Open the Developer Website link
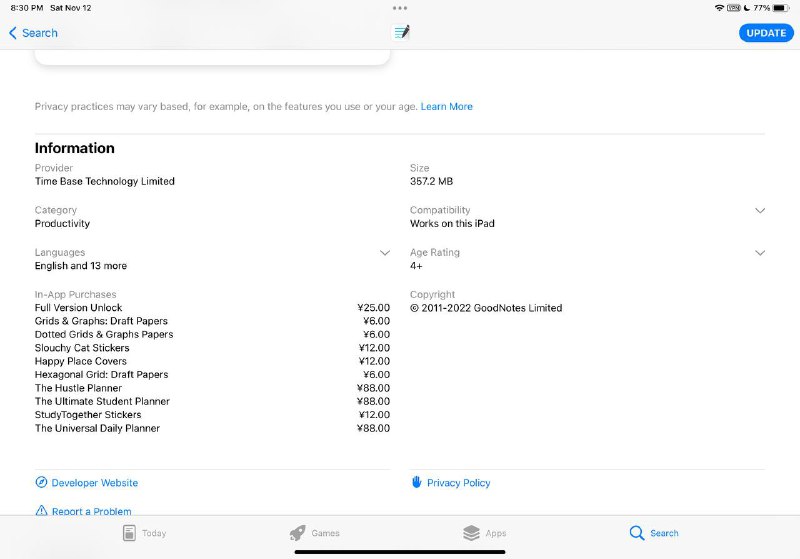The width and height of the screenshot is (800, 559). (x=94, y=482)
